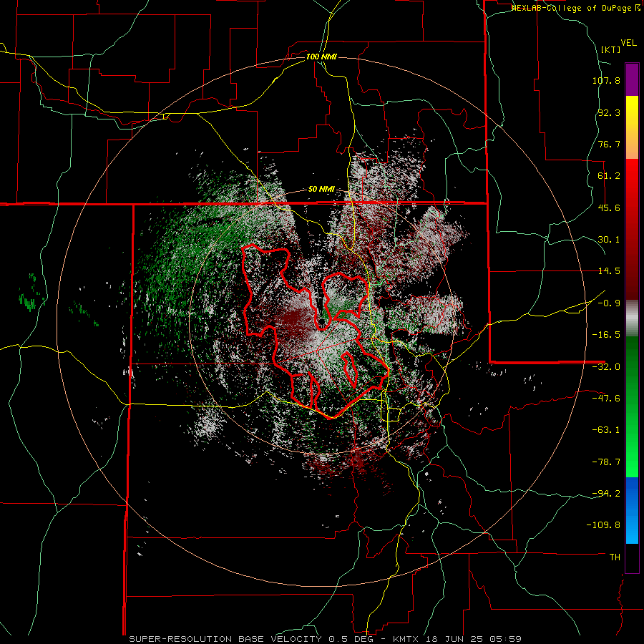Click the -16.5 scale value

606,335
